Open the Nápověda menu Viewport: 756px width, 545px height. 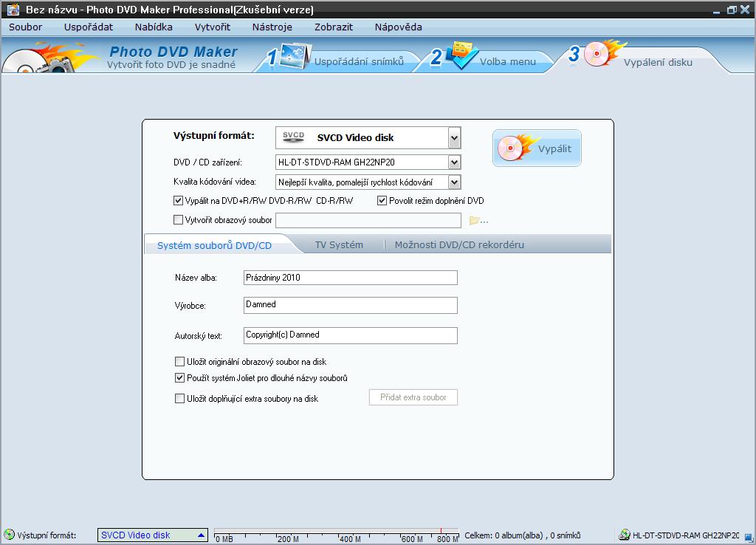[x=398, y=27]
